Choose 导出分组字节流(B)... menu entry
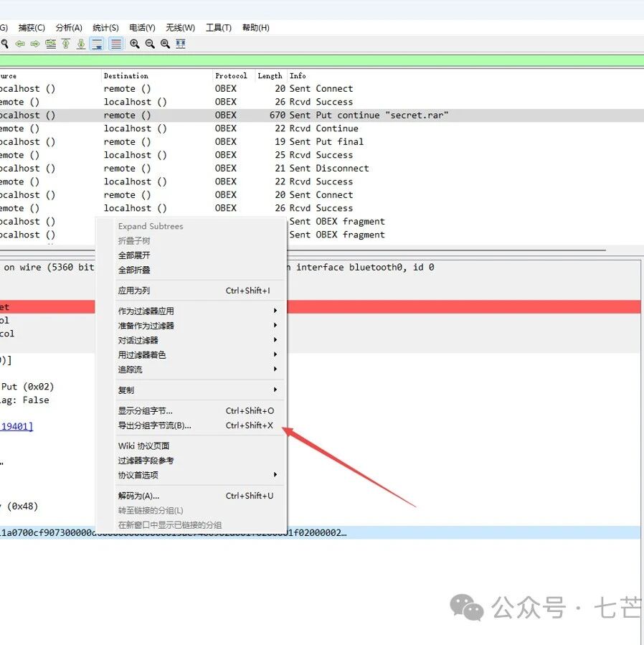Image resolution: width=644 pixels, height=645 pixels. [x=191, y=425]
